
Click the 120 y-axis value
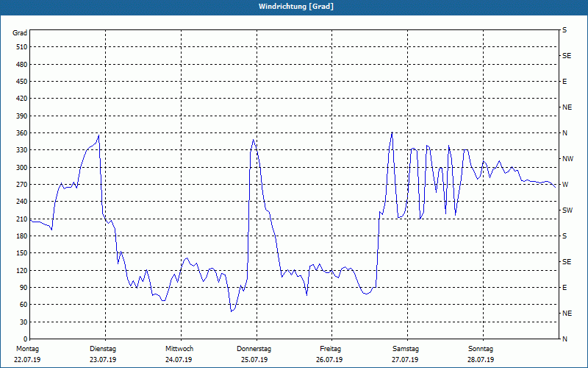pyautogui.click(x=22, y=270)
